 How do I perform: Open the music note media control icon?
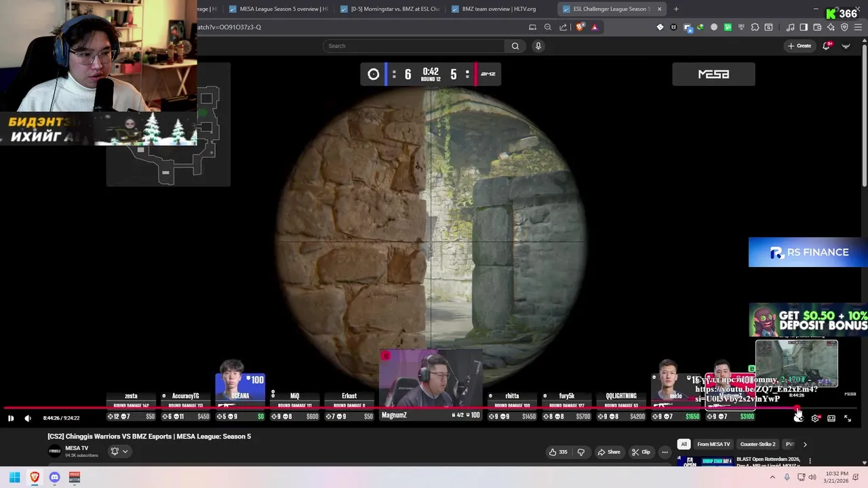pos(790,27)
